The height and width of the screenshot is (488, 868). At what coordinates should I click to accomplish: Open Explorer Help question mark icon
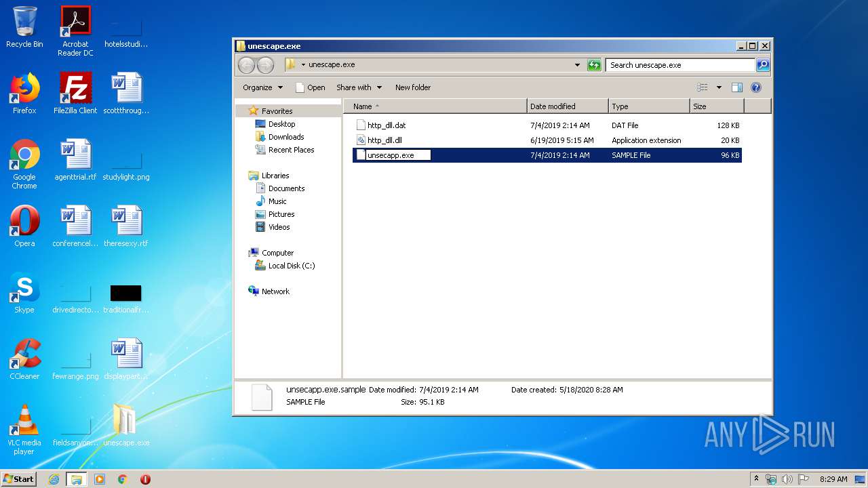point(756,87)
